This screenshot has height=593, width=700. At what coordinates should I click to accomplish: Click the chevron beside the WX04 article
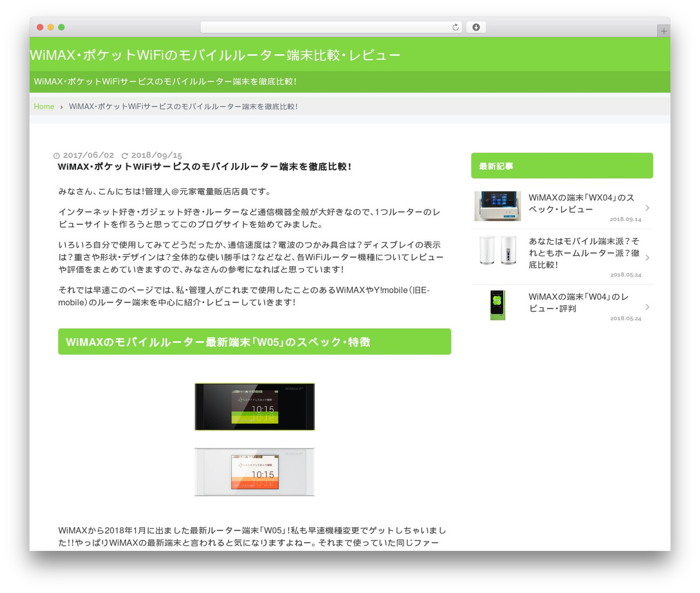click(647, 208)
